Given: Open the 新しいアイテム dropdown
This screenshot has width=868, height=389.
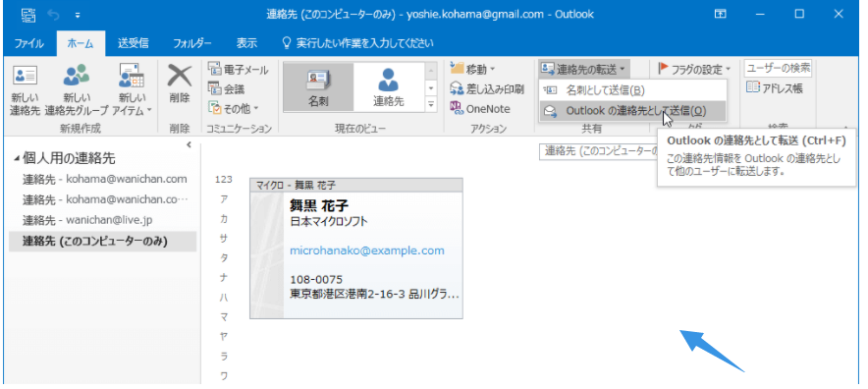Looking at the screenshot, I should (x=132, y=88).
